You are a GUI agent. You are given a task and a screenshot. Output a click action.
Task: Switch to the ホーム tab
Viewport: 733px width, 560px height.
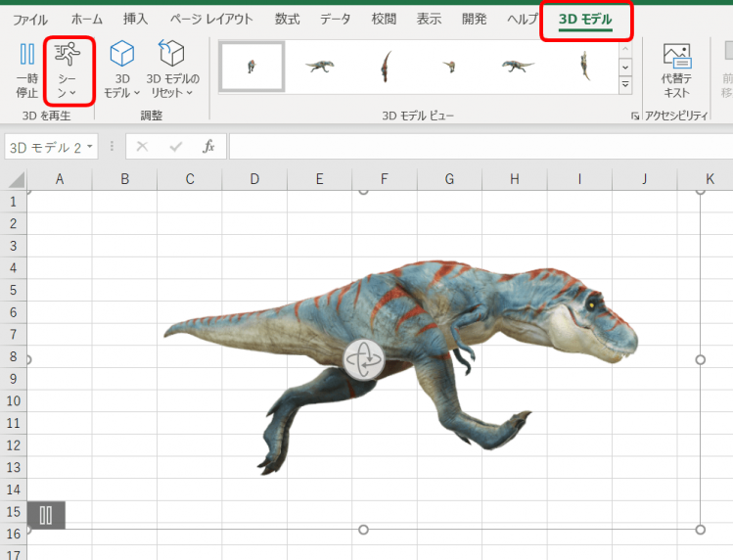pyautogui.click(x=86, y=20)
